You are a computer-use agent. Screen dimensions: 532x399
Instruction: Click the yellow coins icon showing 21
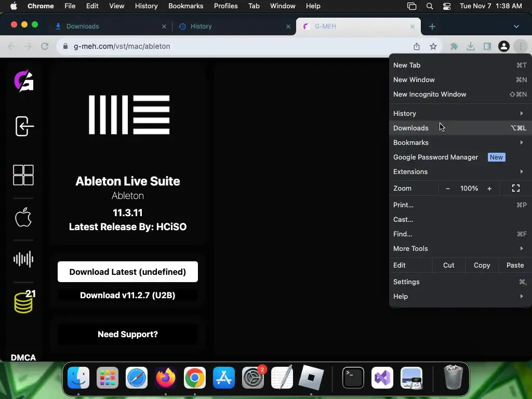(x=24, y=301)
